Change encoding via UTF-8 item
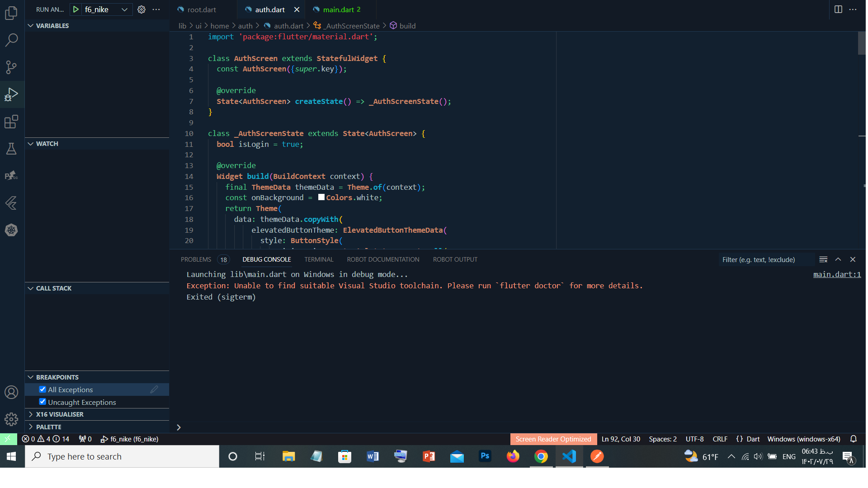Image resolution: width=868 pixels, height=488 pixels. pos(694,439)
